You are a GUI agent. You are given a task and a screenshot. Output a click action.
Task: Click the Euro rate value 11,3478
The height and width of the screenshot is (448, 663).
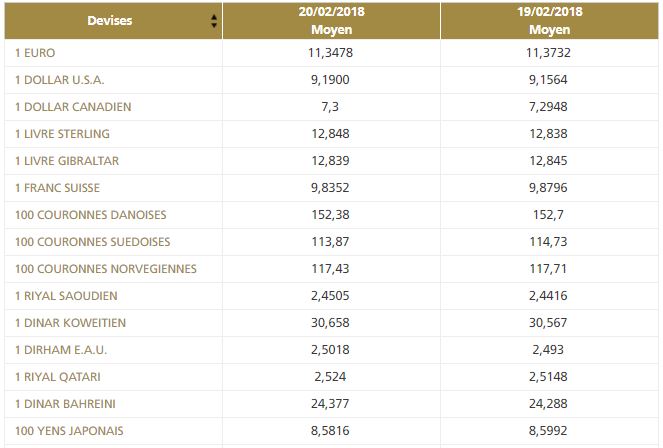tap(331, 53)
